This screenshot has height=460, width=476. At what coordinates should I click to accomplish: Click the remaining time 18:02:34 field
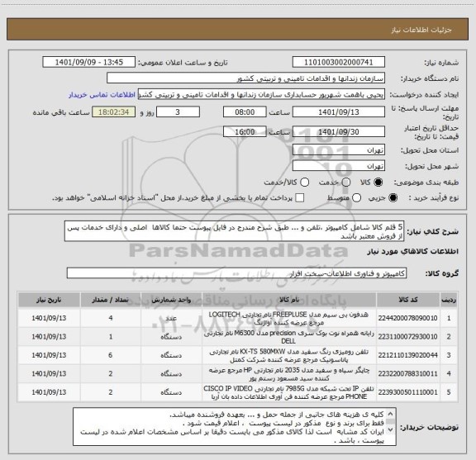tap(114, 112)
